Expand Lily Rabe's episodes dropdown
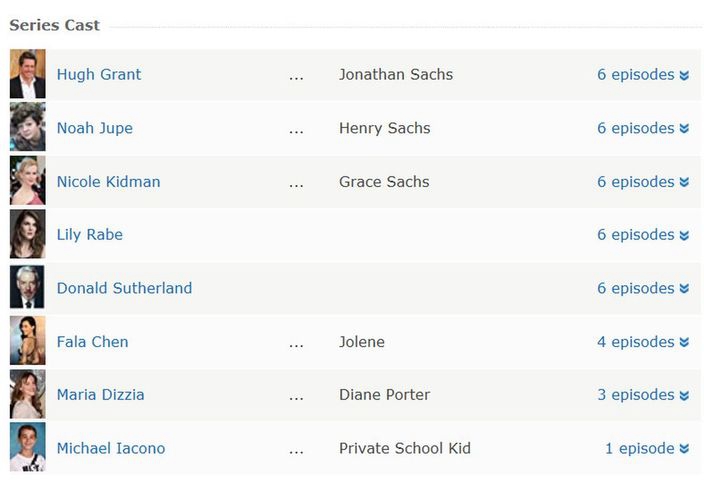This screenshot has height=483, width=704. pos(643,235)
